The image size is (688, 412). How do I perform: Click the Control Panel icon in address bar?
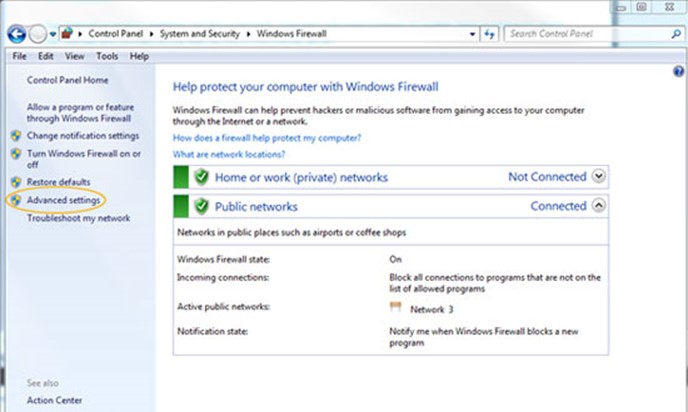(67, 33)
